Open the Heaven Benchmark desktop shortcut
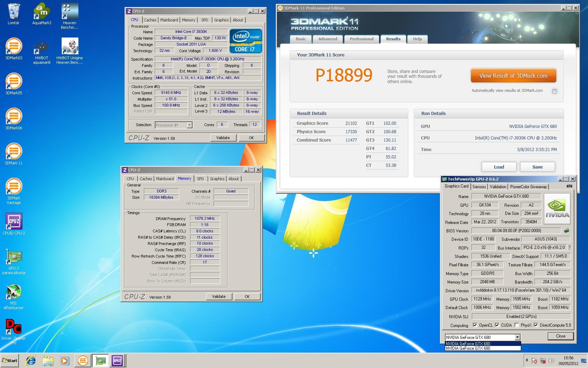588x368 pixels. [x=70, y=16]
